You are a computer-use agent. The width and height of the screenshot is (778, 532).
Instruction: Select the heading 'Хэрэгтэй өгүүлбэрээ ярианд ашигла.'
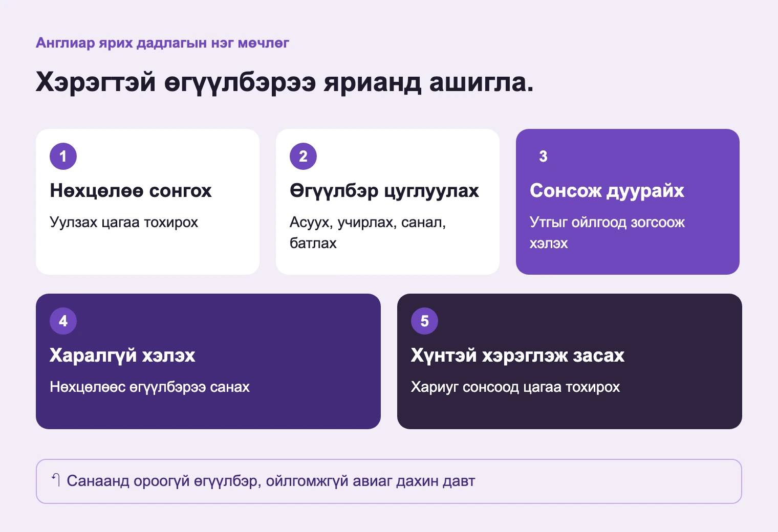[285, 82]
